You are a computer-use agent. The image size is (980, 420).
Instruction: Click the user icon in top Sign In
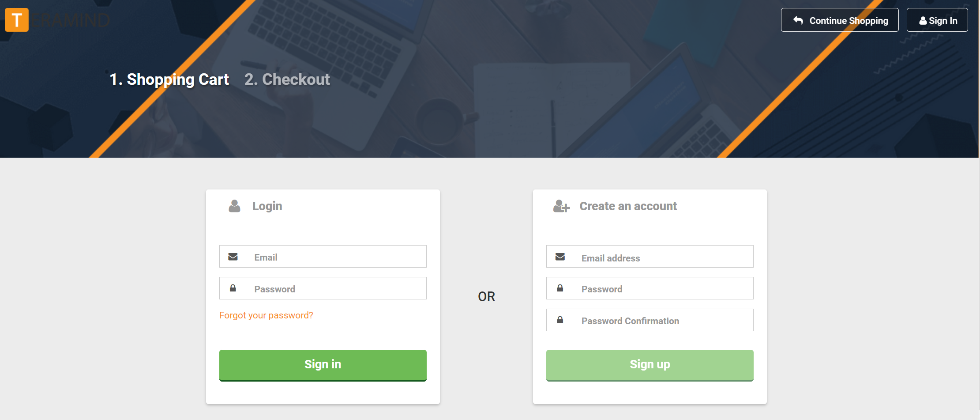923,21
